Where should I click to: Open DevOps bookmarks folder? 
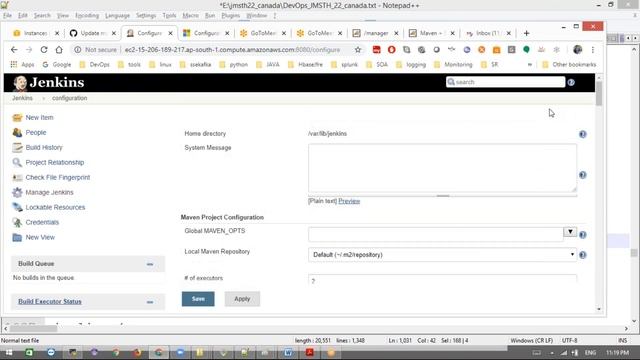[95, 64]
